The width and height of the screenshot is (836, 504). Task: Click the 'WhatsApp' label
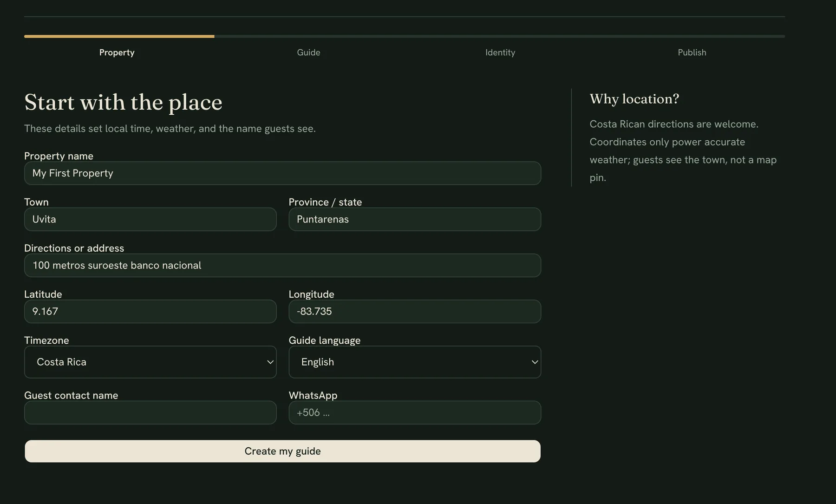coord(313,395)
